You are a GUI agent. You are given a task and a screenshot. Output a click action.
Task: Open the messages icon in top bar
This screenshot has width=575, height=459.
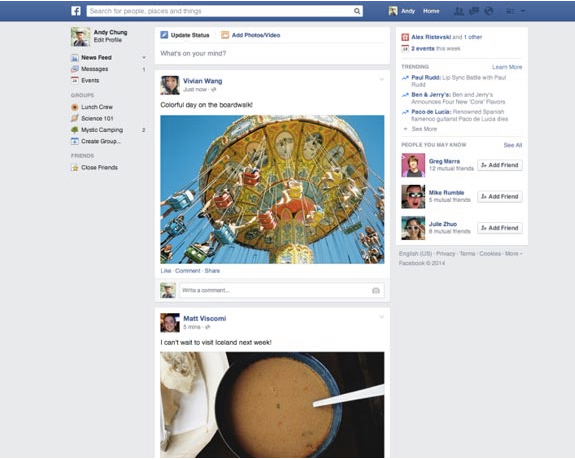pyautogui.click(x=474, y=11)
